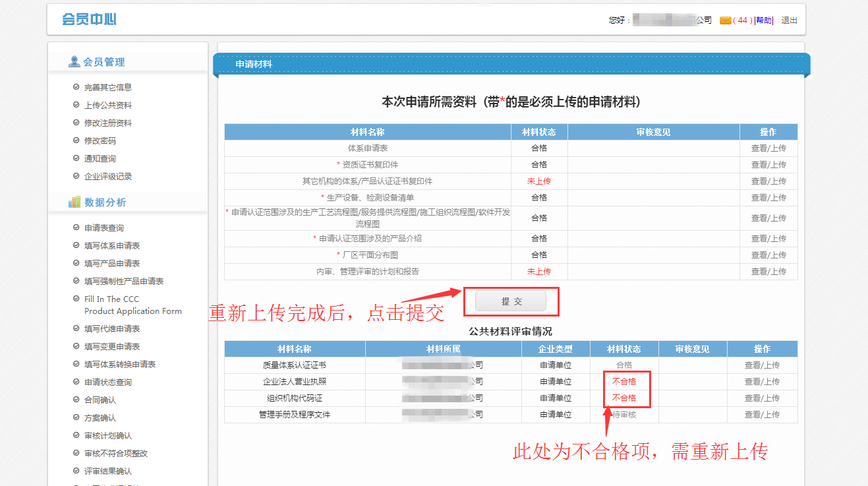This screenshot has height=486, width=868.
Task: Click the bullet icon beside 完善其它信息
Action: pyautogui.click(x=76, y=87)
